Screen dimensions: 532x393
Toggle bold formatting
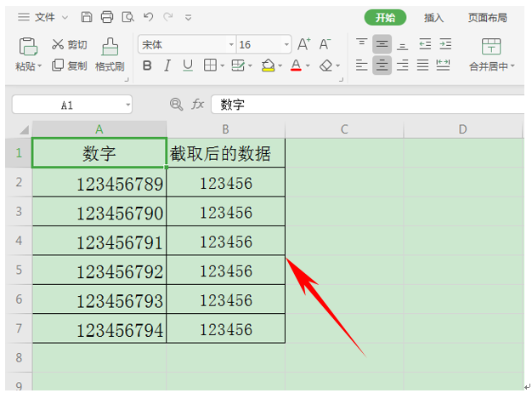(x=147, y=65)
